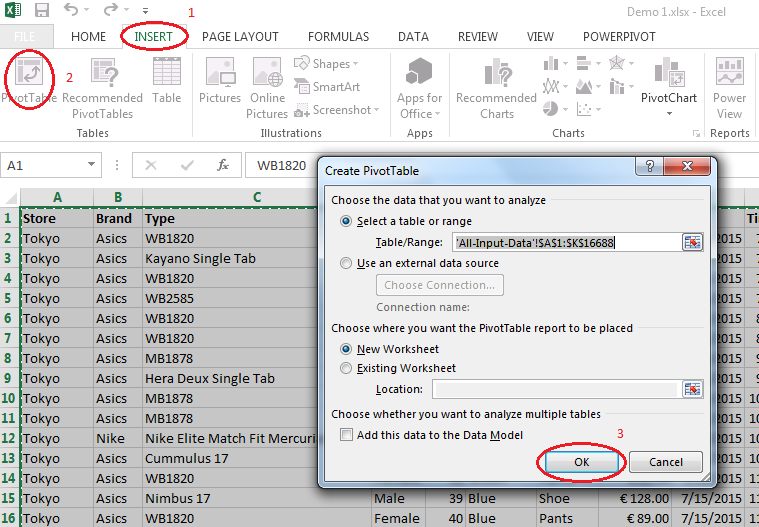The width and height of the screenshot is (759, 527).
Task: Switch to the HOME tab
Action: (x=88, y=37)
